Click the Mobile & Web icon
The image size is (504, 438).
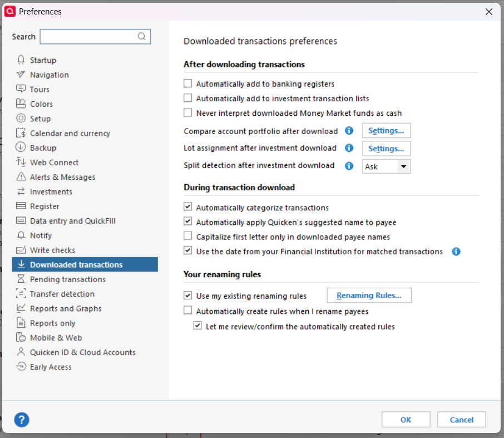(21, 337)
